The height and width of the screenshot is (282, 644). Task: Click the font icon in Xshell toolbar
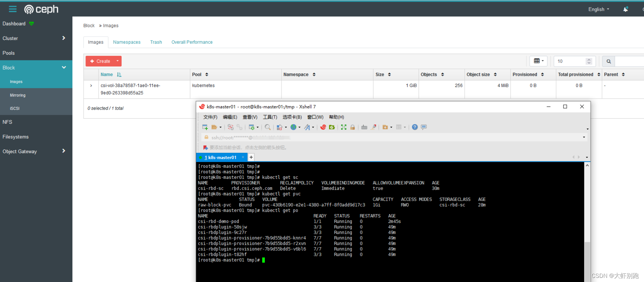[x=307, y=127]
